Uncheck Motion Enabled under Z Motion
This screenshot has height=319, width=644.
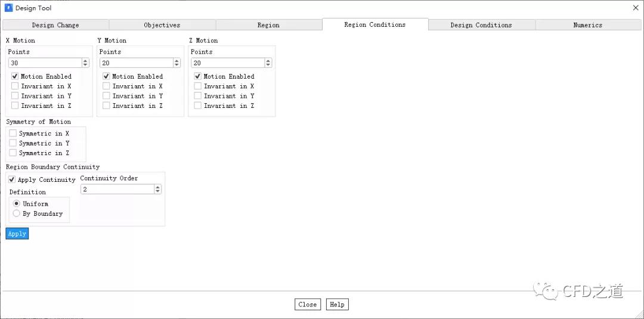click(197, 76)
